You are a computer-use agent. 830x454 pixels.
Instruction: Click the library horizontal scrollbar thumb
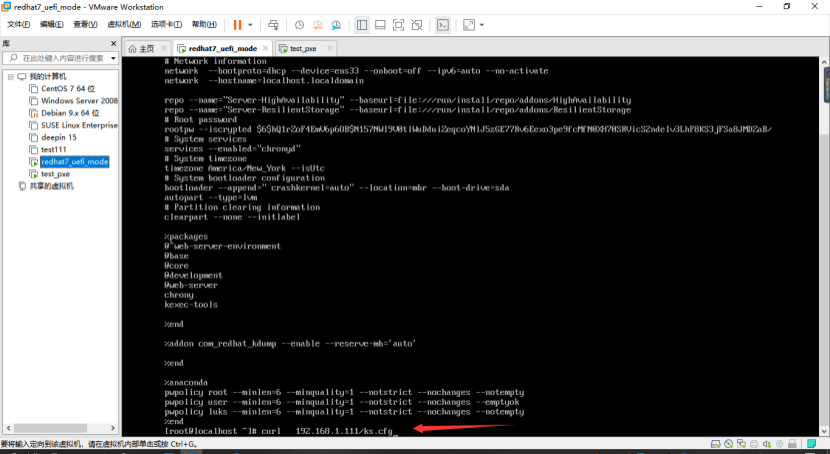(x=50, y=428)
